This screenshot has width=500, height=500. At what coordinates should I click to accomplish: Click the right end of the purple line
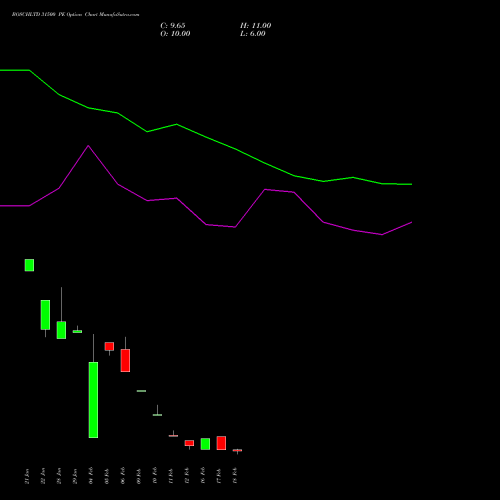tap(411, 222)
